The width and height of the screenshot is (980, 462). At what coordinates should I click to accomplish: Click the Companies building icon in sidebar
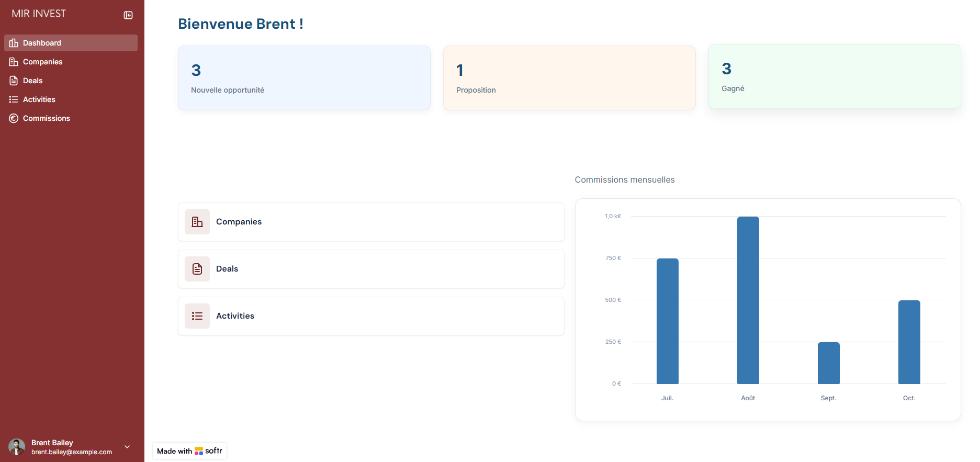[x=14, y=62]
